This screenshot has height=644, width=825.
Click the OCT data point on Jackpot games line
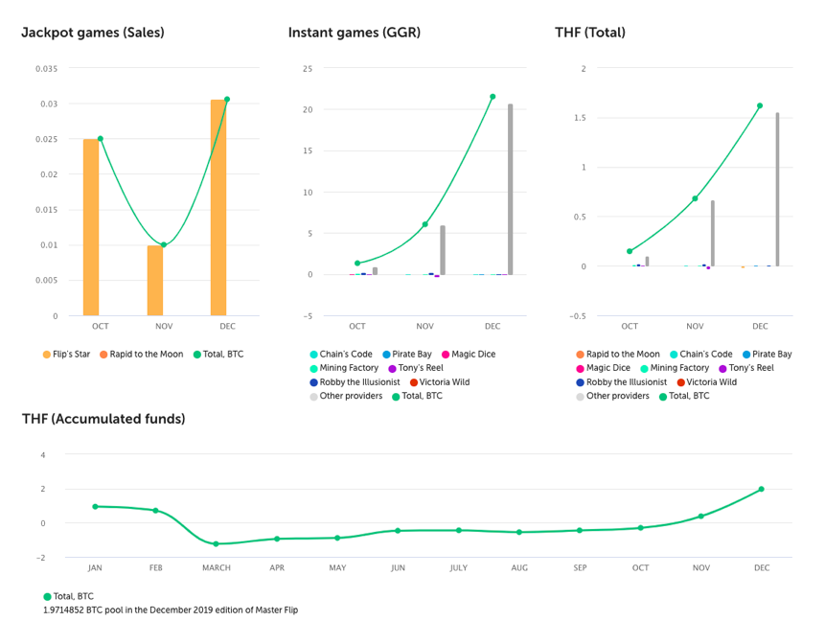click(101, 139)
